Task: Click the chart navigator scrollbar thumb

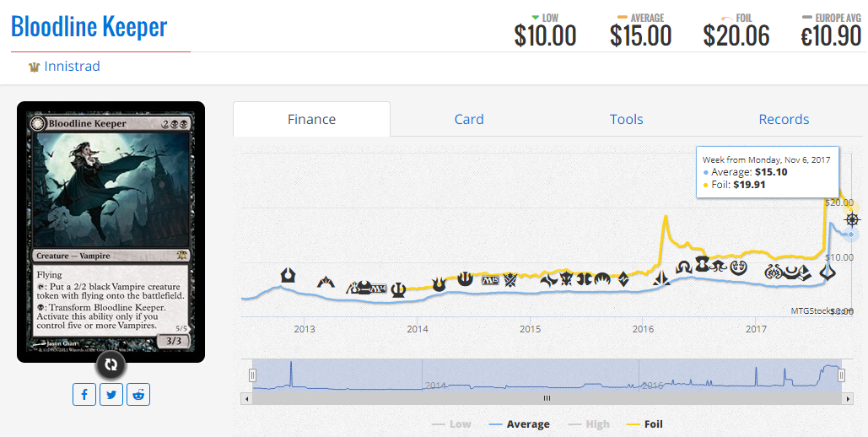Action: (547, 398)
